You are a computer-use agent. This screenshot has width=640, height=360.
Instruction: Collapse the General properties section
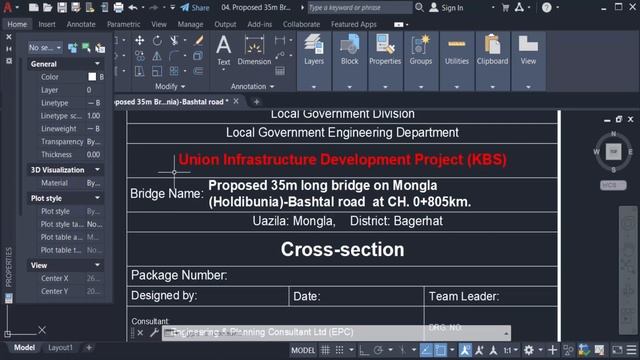coord(97,64)
